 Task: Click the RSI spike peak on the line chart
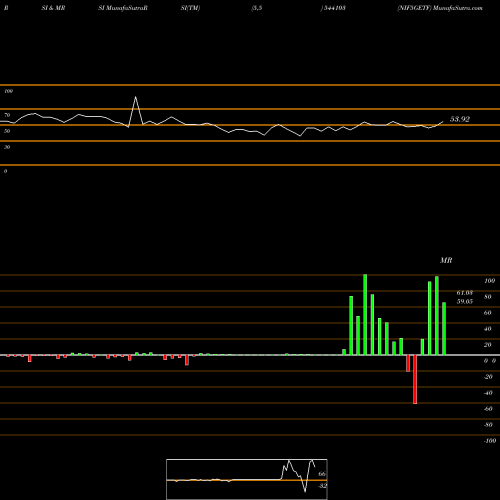pyautogui.click(x=135, y=97)
